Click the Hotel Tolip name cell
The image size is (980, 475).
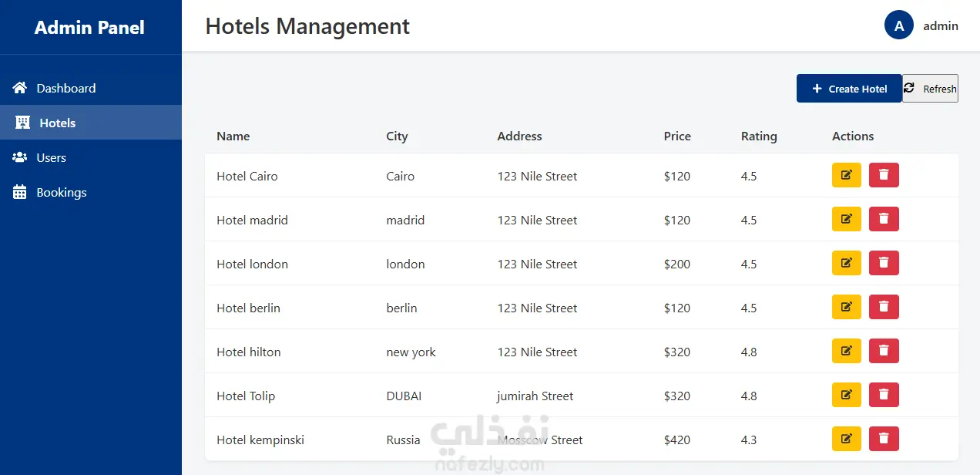tap(246, 396)
